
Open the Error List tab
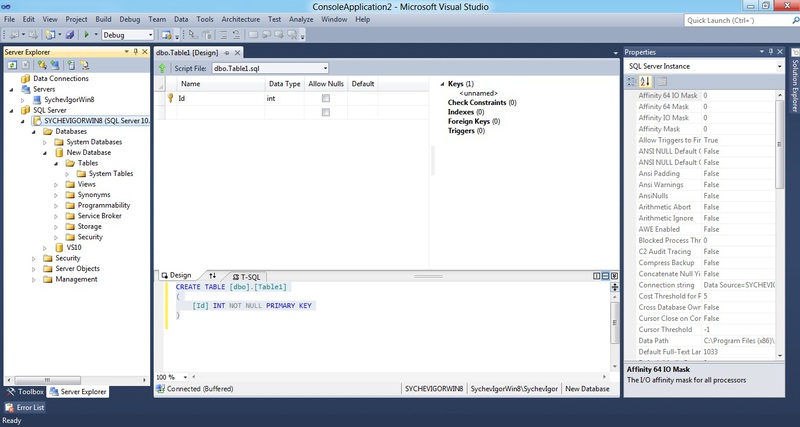point(25,408)
